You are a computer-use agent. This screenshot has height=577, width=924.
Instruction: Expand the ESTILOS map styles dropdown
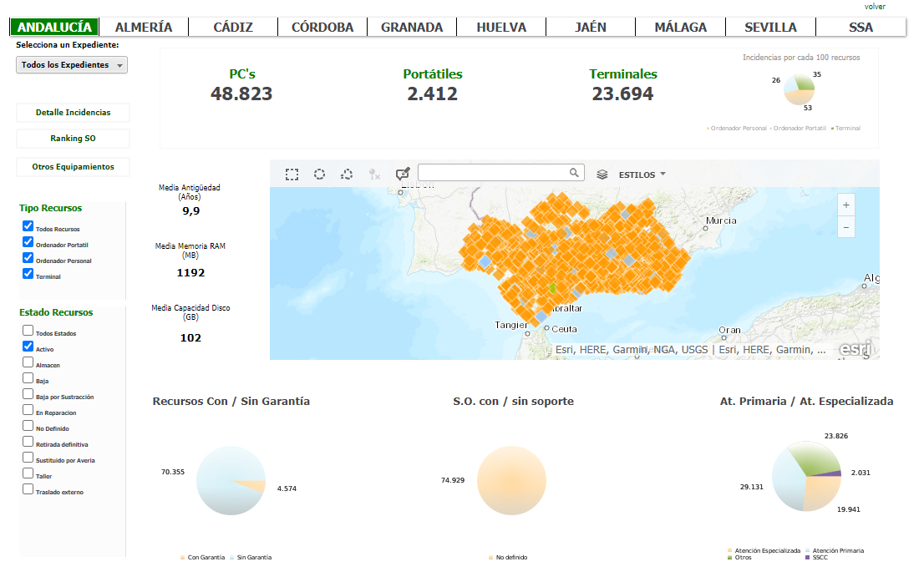tap(642, 175)
